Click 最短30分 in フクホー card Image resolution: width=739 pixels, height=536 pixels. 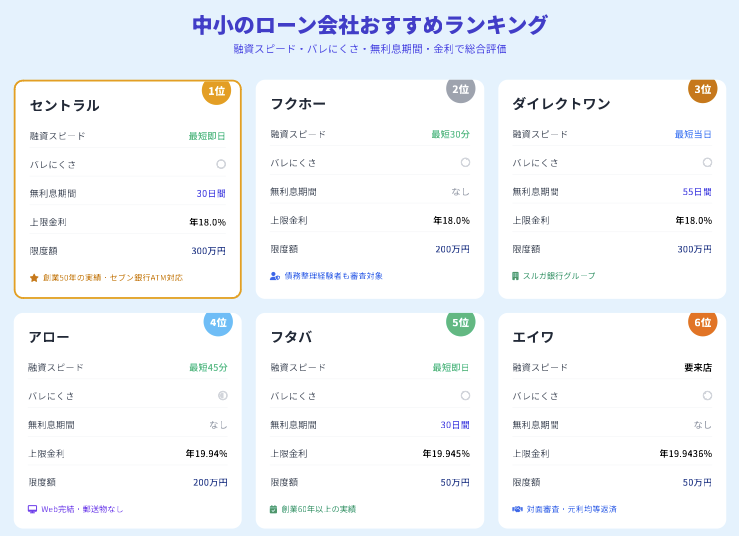point(451,134)
